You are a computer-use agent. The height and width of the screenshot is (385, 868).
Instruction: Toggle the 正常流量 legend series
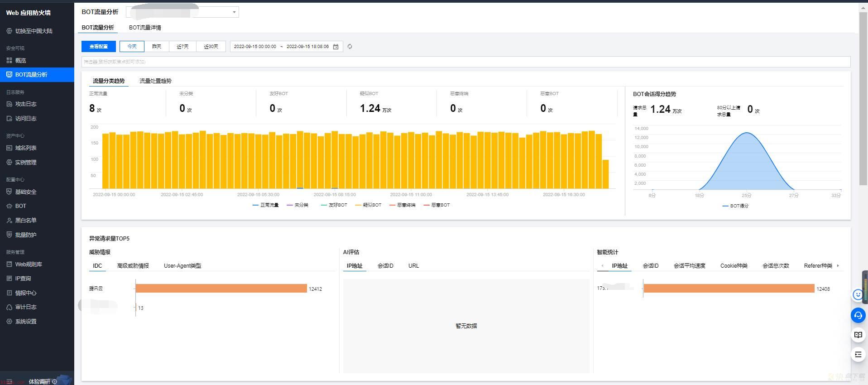click(265, 205)
